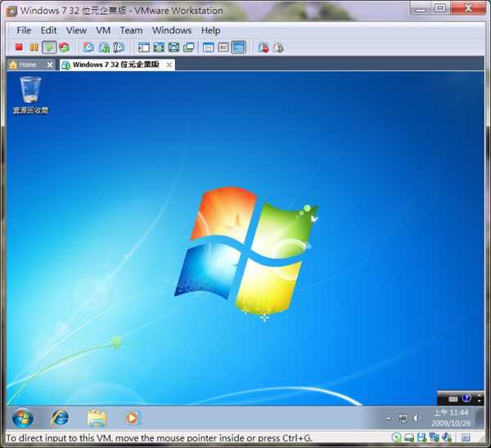The width and height of the screenshot is (491, 448).
Task: Open the View menu
Action: (76, 30)
